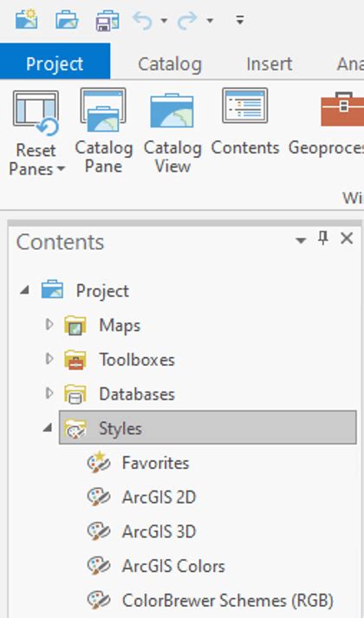Image resolution: width=364 pixels, height=618 pixels.
Task: Click the Open Project folder icon
Action: [x=67, y=20]
